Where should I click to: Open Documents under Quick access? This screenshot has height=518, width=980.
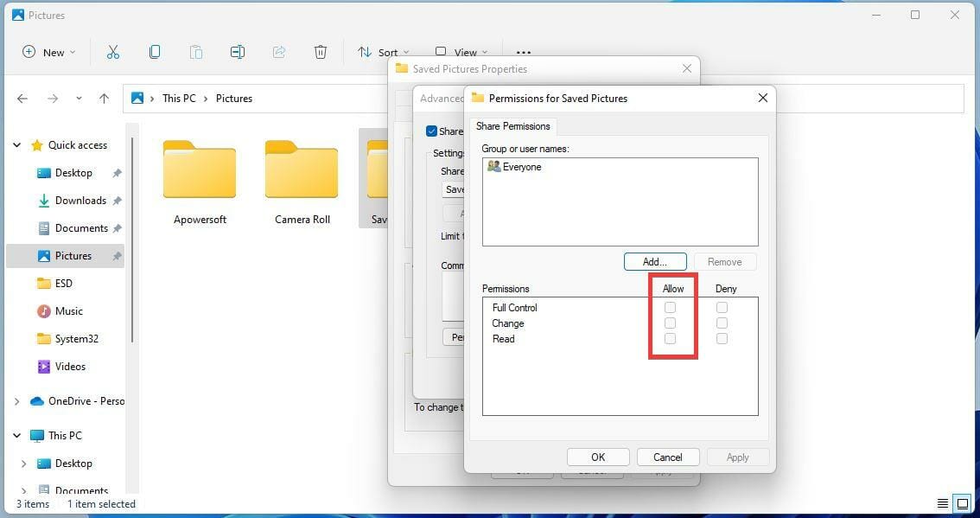pos(81,228)
